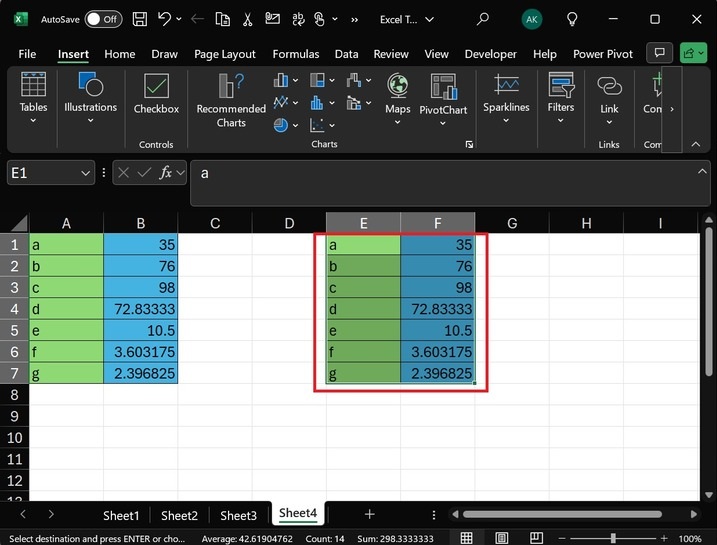Select the Sheet3 tab
Viewport: 717px width, 545px height.
[x=238, y=515]
